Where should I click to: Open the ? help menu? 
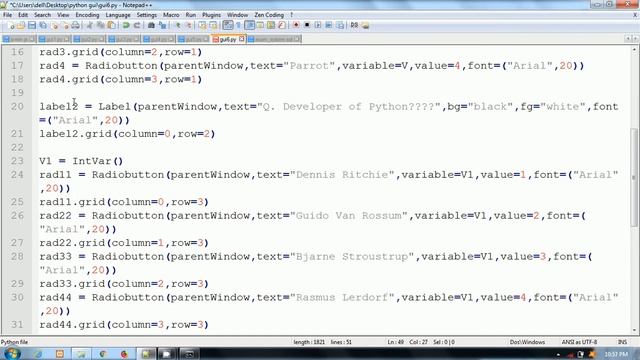coord(291,15)
